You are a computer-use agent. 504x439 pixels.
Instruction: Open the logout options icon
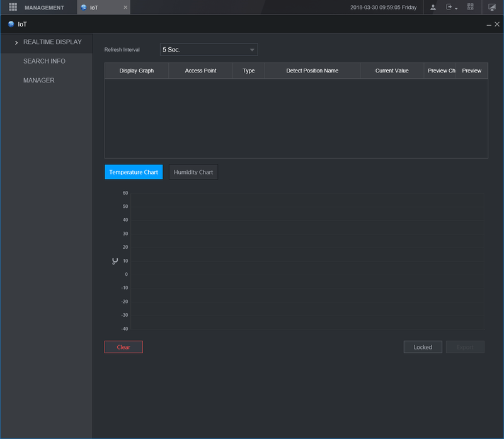pos(449,7)
